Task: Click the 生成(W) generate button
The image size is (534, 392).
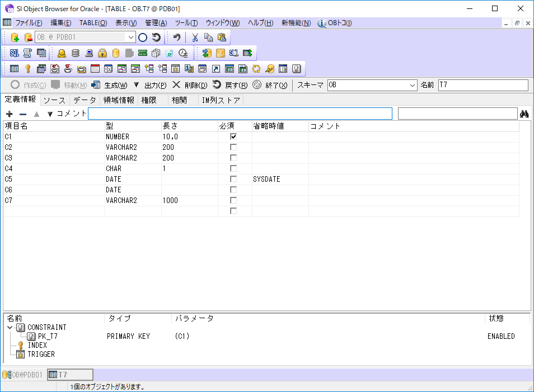Action: pyautogui.click(x=109, y=85)
